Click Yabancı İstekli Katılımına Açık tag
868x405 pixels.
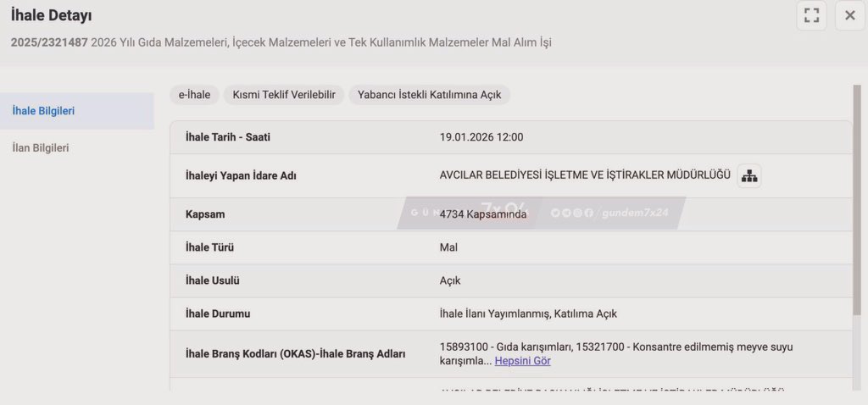[x=430, y=95]
